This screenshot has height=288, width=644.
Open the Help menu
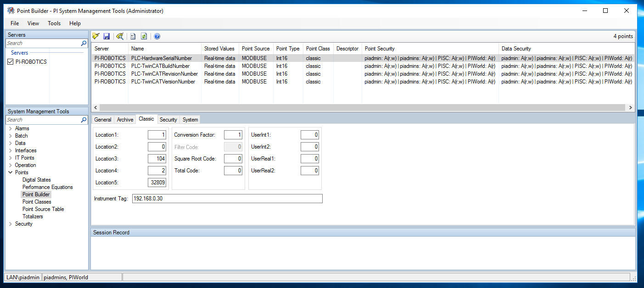(75, 23)
